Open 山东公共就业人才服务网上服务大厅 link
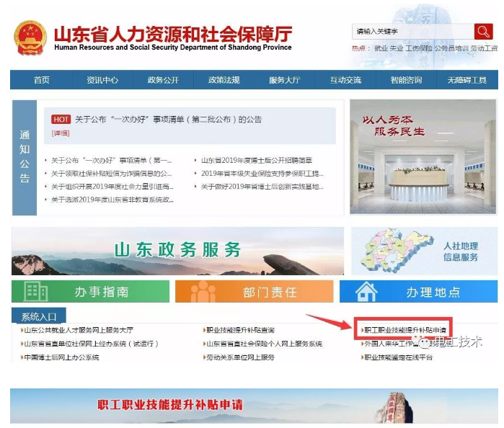 (x=79, y=330)
